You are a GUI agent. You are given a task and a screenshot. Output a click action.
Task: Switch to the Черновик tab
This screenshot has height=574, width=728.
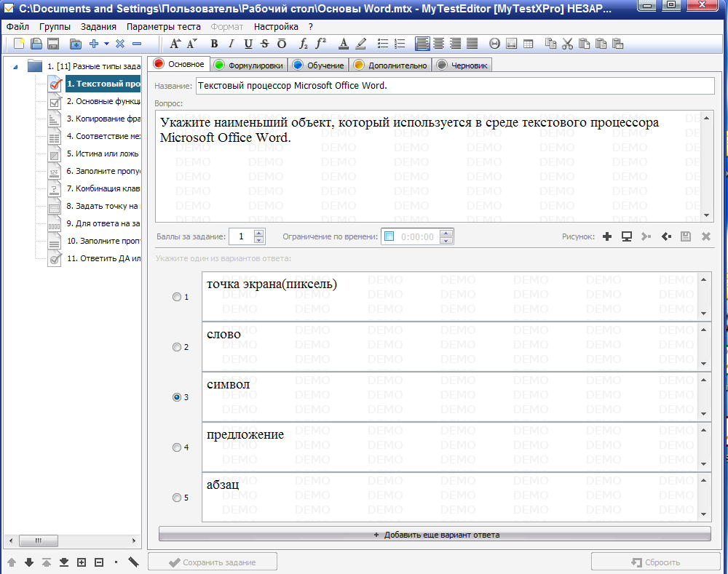[x=463, y=65]
